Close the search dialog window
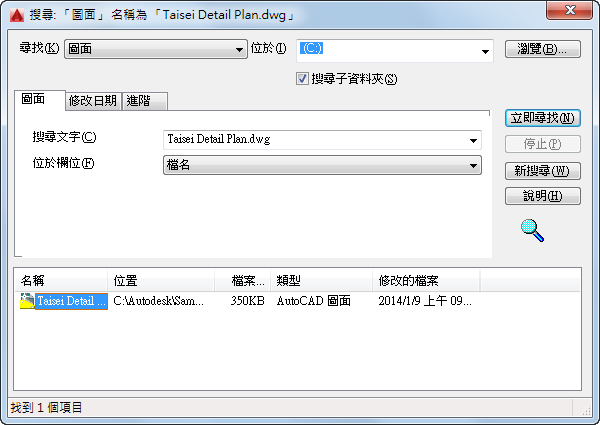Image resolution: width=600 pixels, height=425 pixels. [569, 10]
